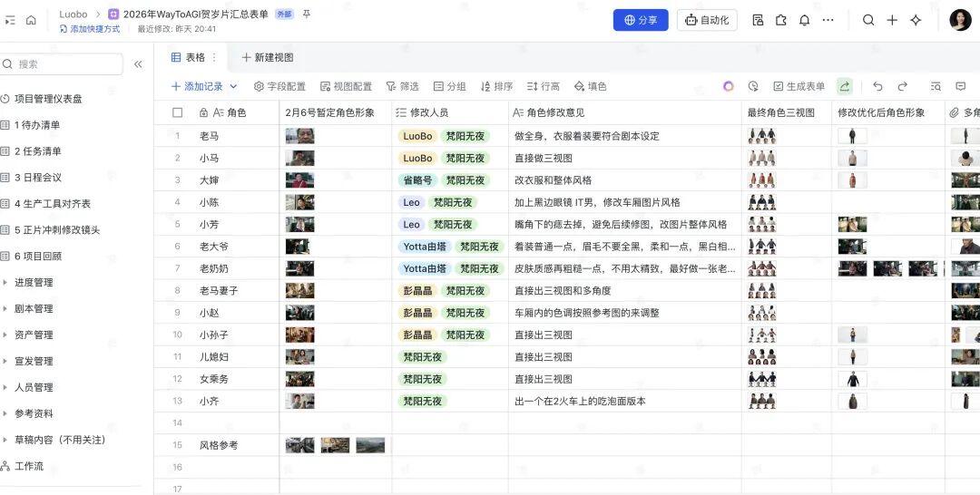
Task: Open the comments panel icon
Action: pyautogui.click(x=961, y=86)
